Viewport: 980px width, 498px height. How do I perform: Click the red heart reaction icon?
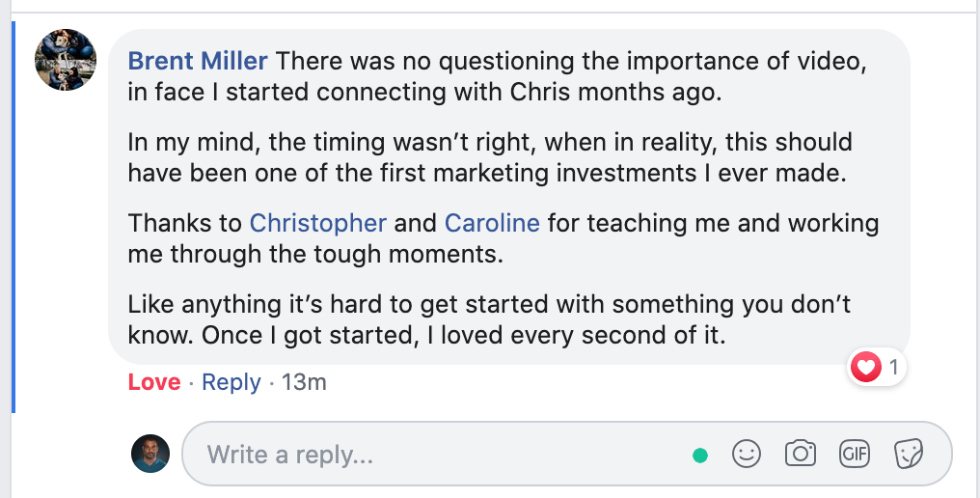pos(866,367)
